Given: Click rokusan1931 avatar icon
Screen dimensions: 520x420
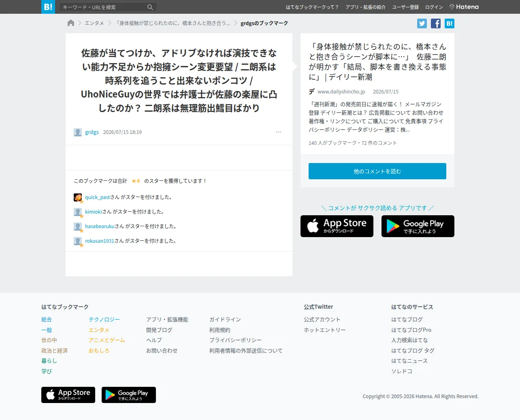Looking at the screenshot, I should [78, 241].
